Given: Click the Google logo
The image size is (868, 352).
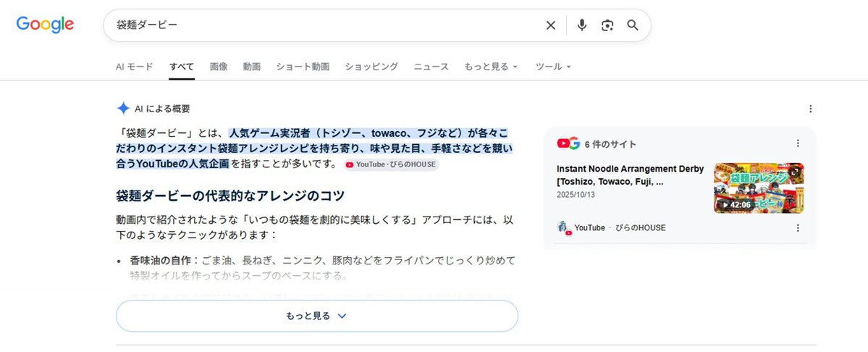Looking at the screenshot, I should click(45, 25).
